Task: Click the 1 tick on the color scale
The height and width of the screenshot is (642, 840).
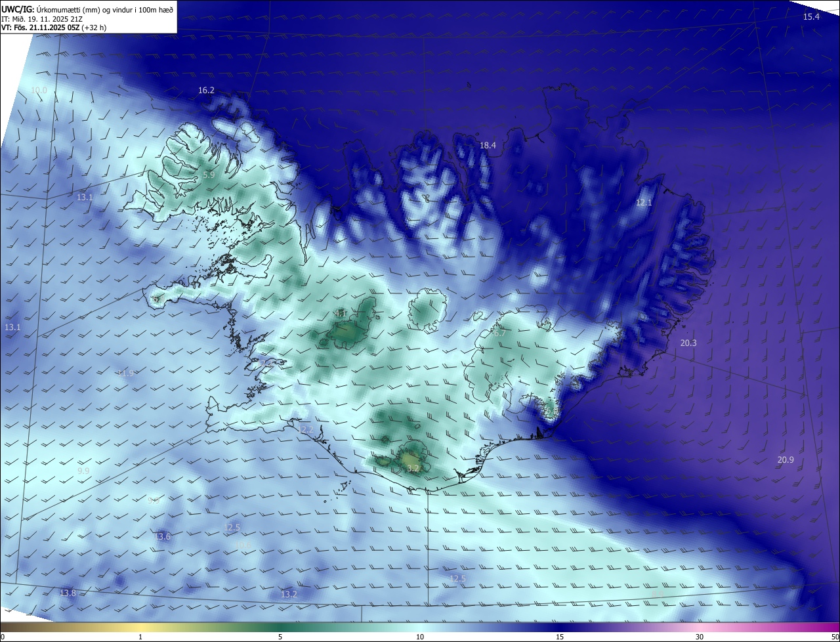Action: pos(140,637)
